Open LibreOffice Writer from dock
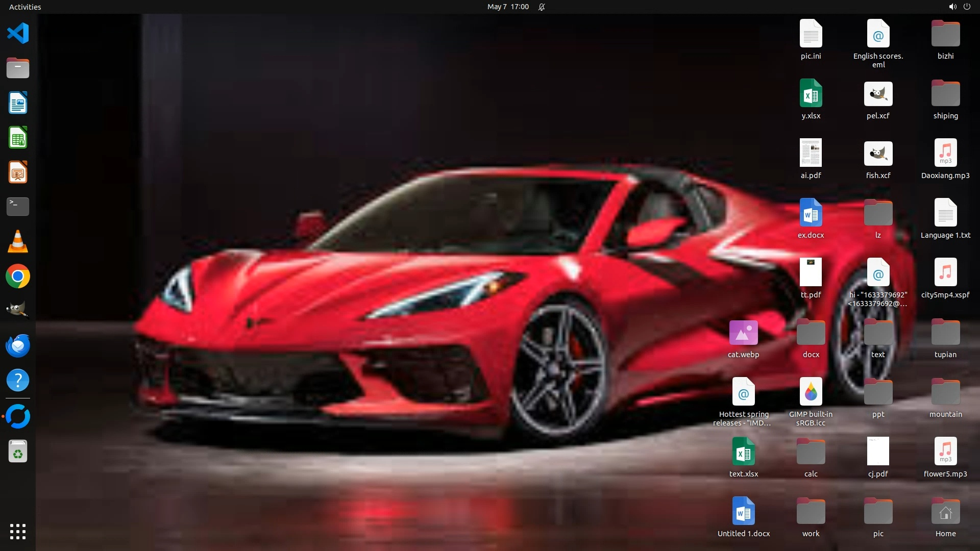Viewport: 980px width, 551px height. click(18, 103)
